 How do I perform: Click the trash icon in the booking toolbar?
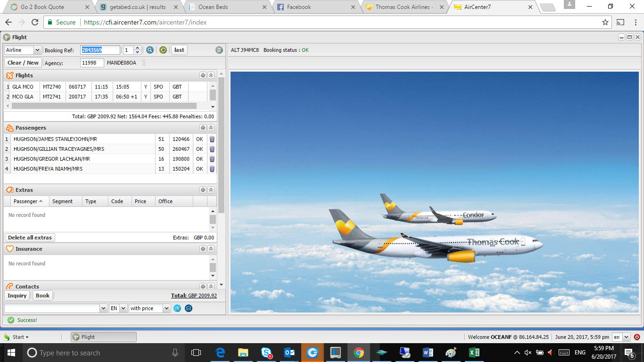point(219,50)
